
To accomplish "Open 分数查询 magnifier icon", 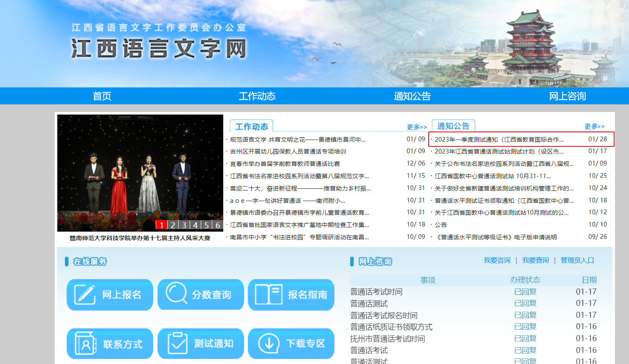I will [x=176, y=293].
